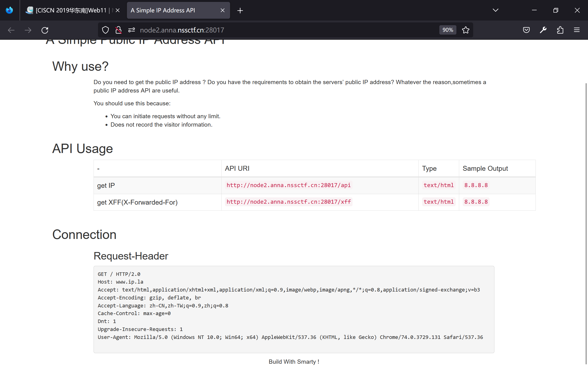Click the API Usage heading
The image size is (588, 370).
click(83, 149)
